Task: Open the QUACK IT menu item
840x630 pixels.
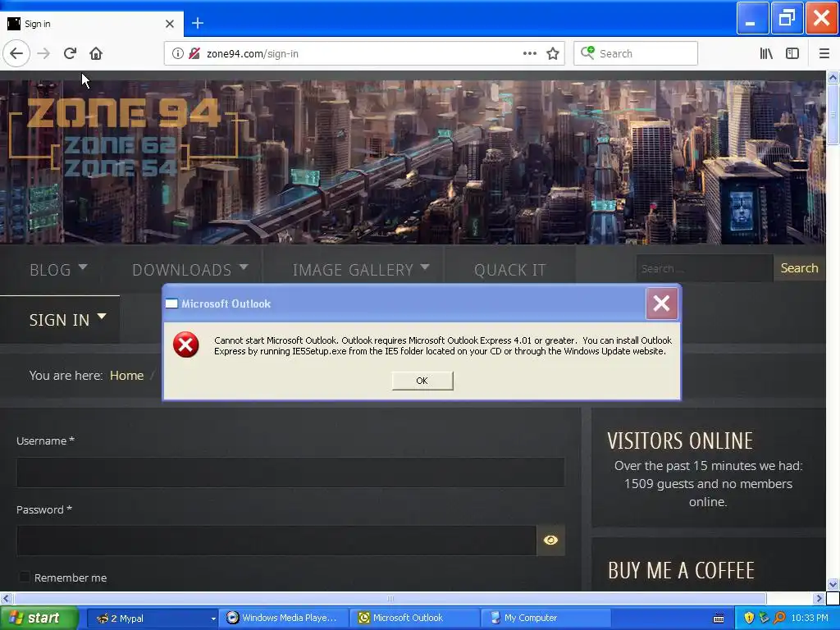Action: click(x=509, y=269)
